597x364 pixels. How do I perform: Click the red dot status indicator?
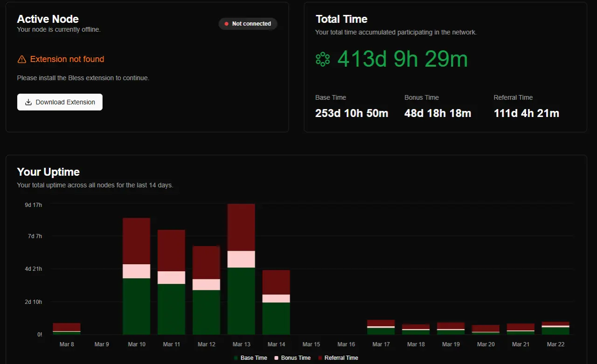pyautogui.click(x=226, y=24)
